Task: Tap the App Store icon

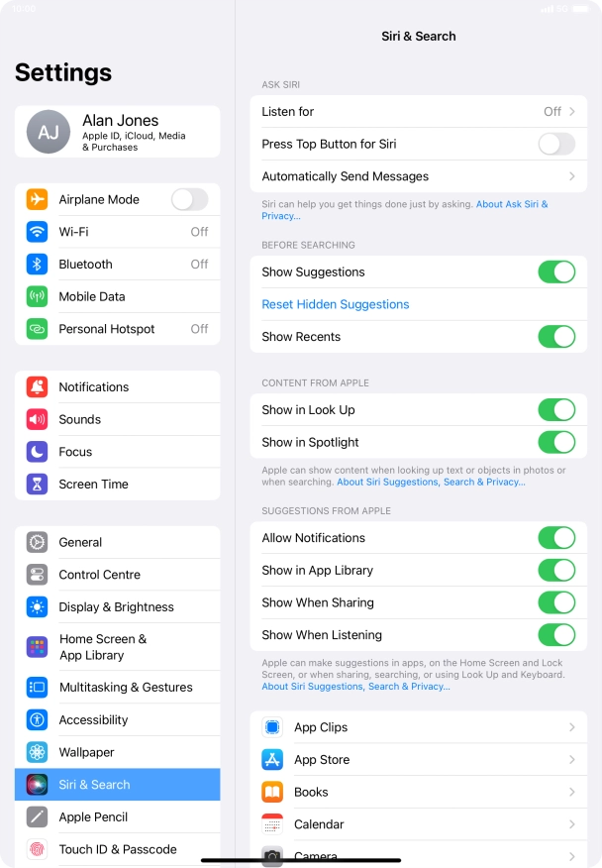Action: point(272,759)
